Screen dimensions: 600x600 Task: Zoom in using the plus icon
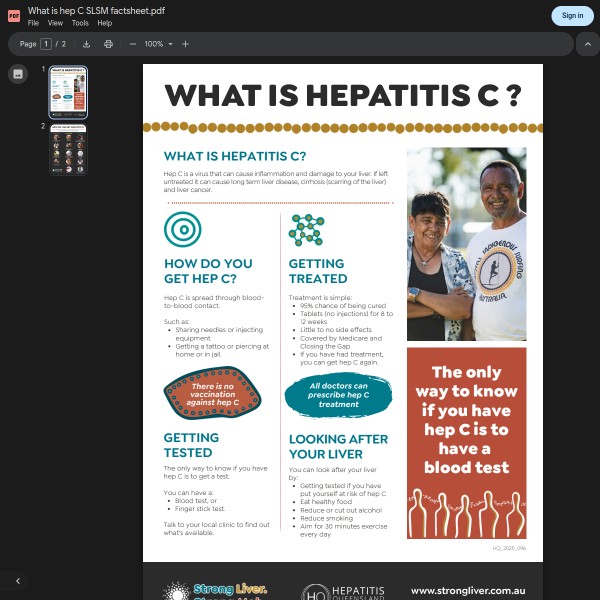point(185,44)
